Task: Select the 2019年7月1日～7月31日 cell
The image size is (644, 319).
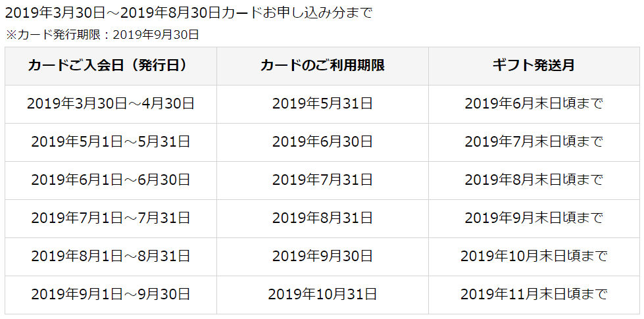Action: [111, 218]
